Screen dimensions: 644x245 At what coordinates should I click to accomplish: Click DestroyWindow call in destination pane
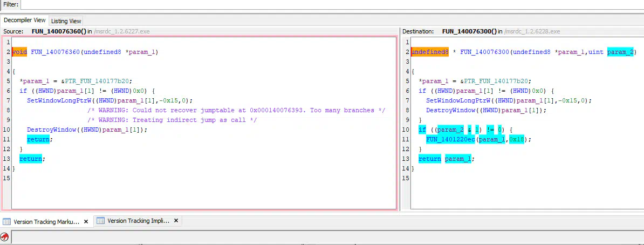tap(450, 110)
